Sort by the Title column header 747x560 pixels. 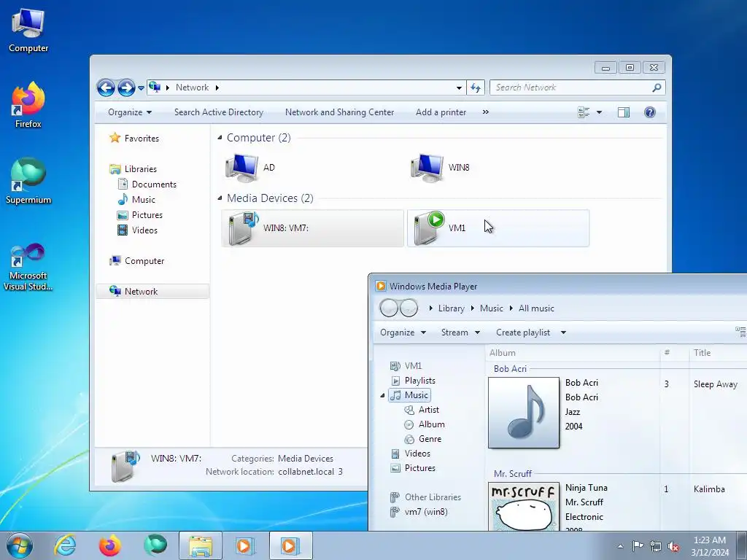point(703,353)
